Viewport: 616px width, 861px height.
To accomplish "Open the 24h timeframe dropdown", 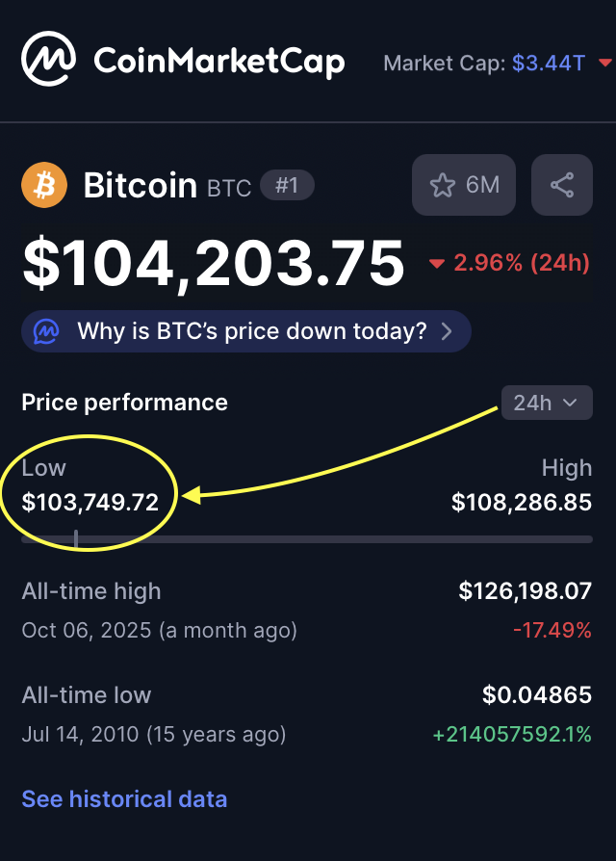I will (x=546, y=403).
